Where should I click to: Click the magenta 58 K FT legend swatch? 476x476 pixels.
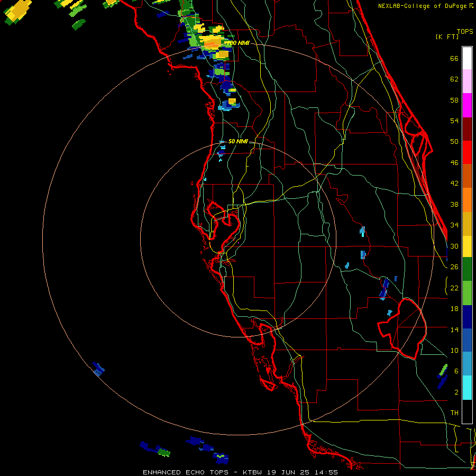coord(467,105)
